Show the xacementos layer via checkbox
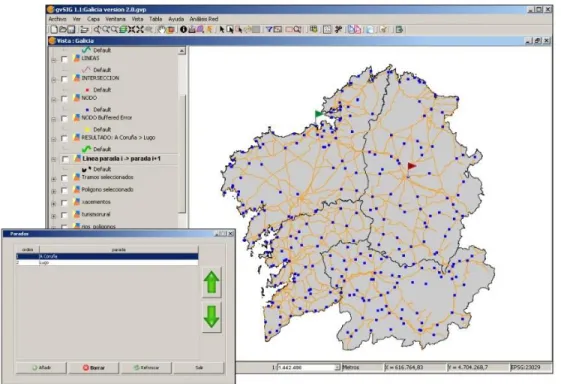 point(64,203)
